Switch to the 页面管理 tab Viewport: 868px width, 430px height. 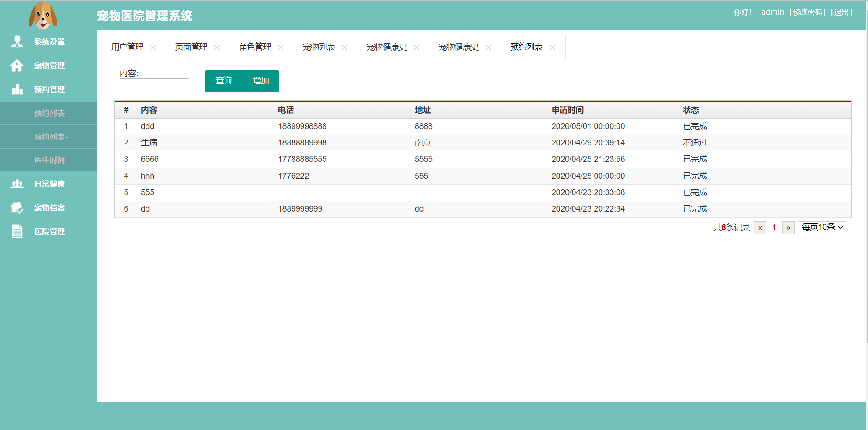point(191,47)
